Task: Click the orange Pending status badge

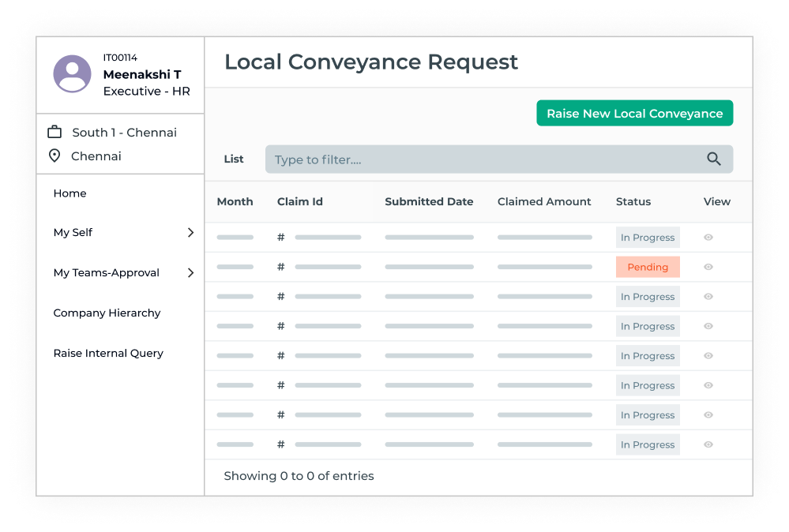Action: [x=648, y=267]
